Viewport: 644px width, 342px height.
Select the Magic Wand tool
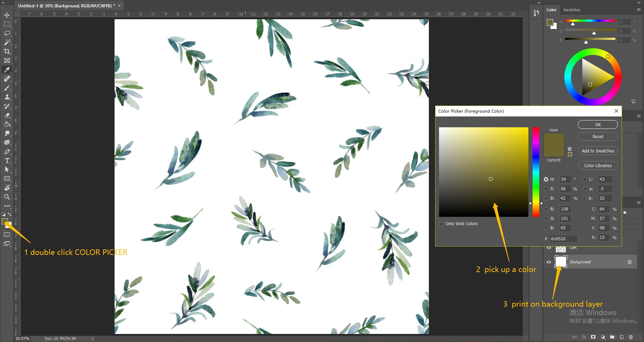click(x=7, y=42)
